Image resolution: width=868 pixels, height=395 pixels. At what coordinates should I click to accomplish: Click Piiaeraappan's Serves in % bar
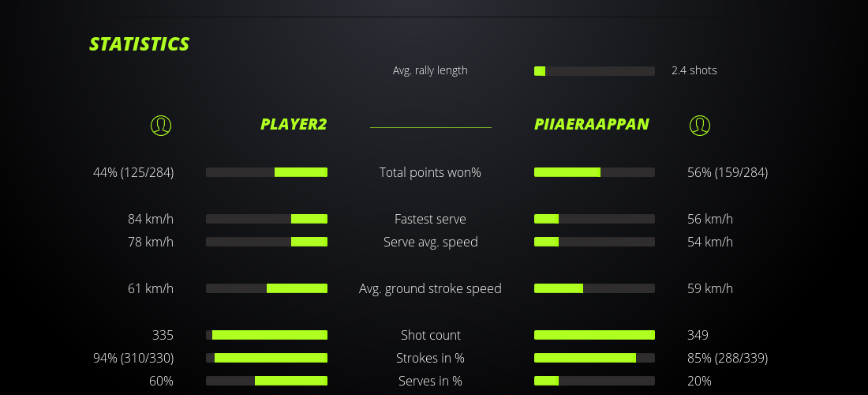click(x=594, y=381)
